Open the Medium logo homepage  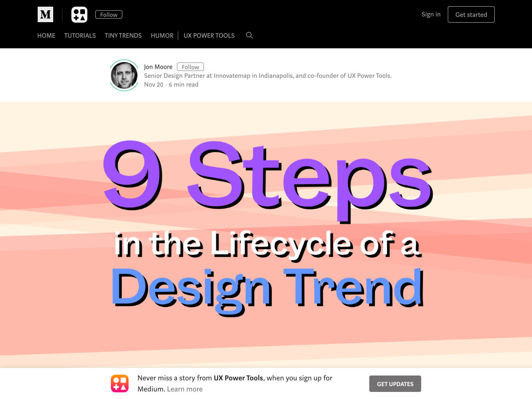[45, 15]
